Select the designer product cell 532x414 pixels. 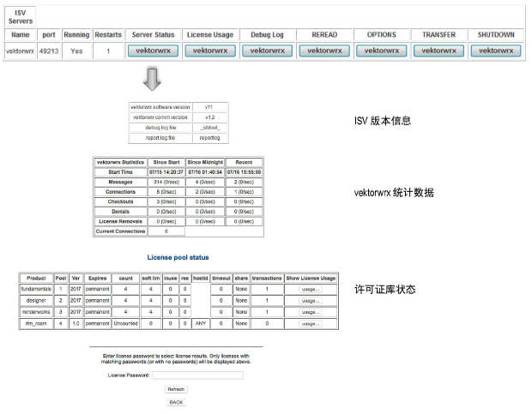tap(36, 301)
